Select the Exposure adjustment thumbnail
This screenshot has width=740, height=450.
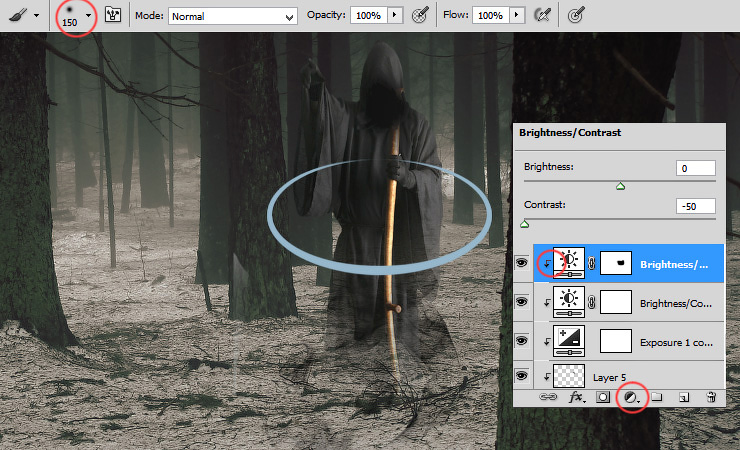(x=569, y=341)
